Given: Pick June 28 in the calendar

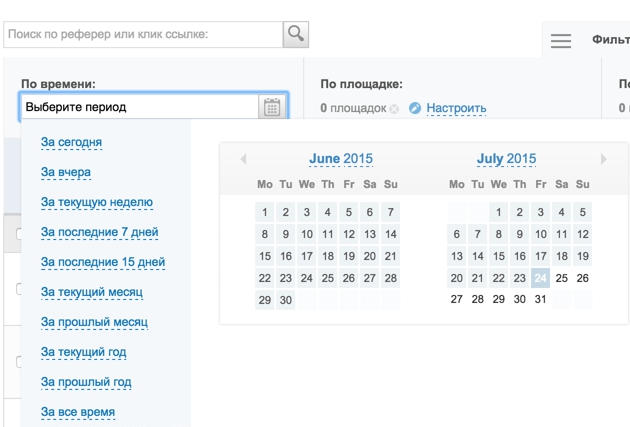Looking at the screenshot, I should click(x=391, y=278).
